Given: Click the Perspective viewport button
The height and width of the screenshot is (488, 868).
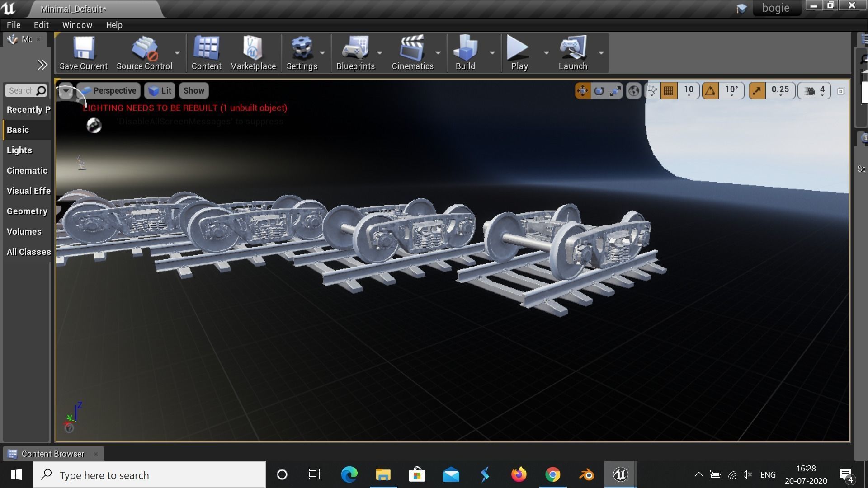Looking at the screenshot, I should pos(109,91).
